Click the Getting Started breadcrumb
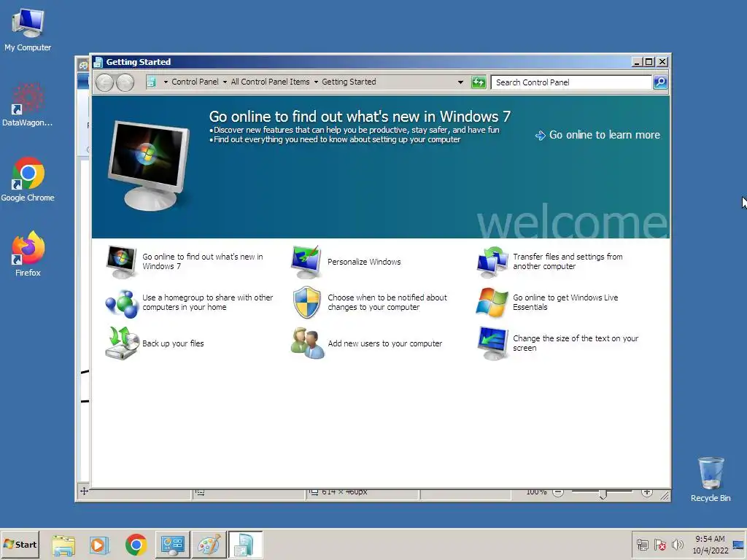Screen dimensions: 747x560 [349, 82]
